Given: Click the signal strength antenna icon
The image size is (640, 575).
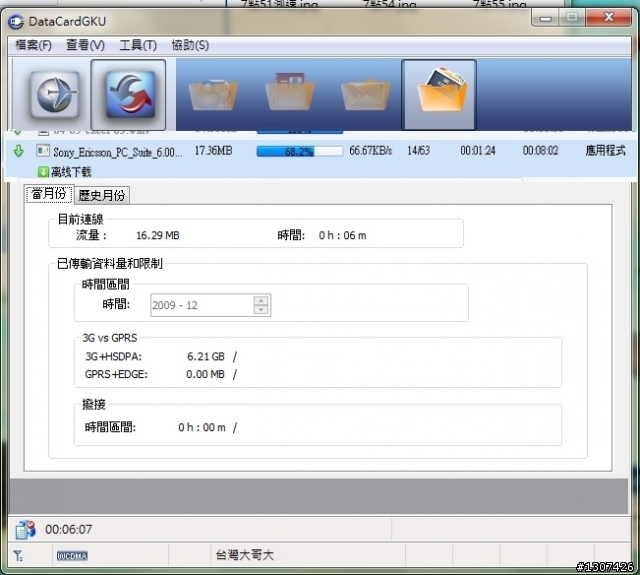Looking at the screenshot, I should point(18,555).
